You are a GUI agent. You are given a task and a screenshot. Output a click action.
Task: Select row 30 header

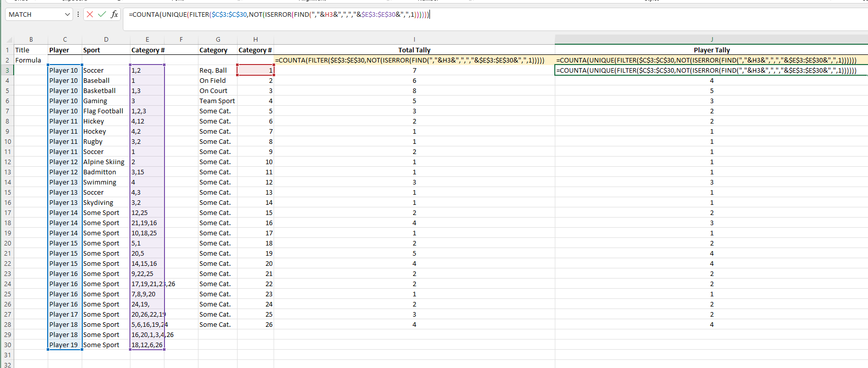[7, 345]
